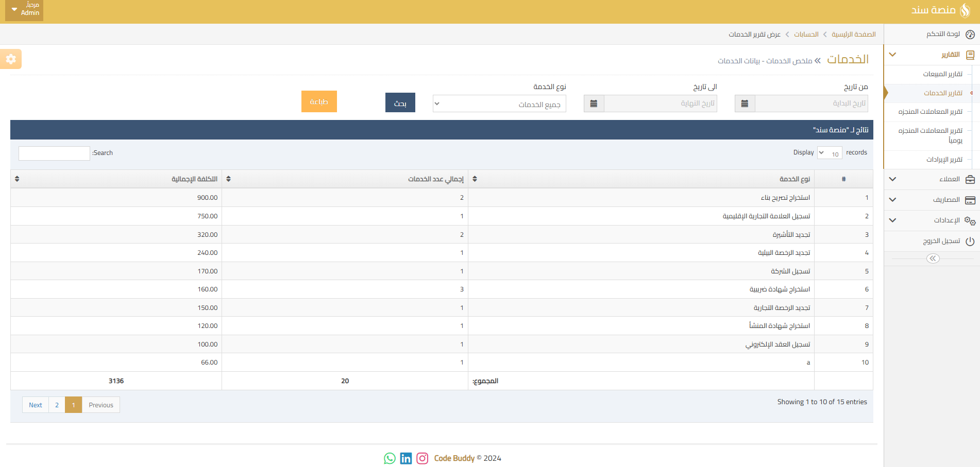The width and height of the screenshot is (980, 467).
Task: Focus the table Search input field
Action: click(54, 153)
